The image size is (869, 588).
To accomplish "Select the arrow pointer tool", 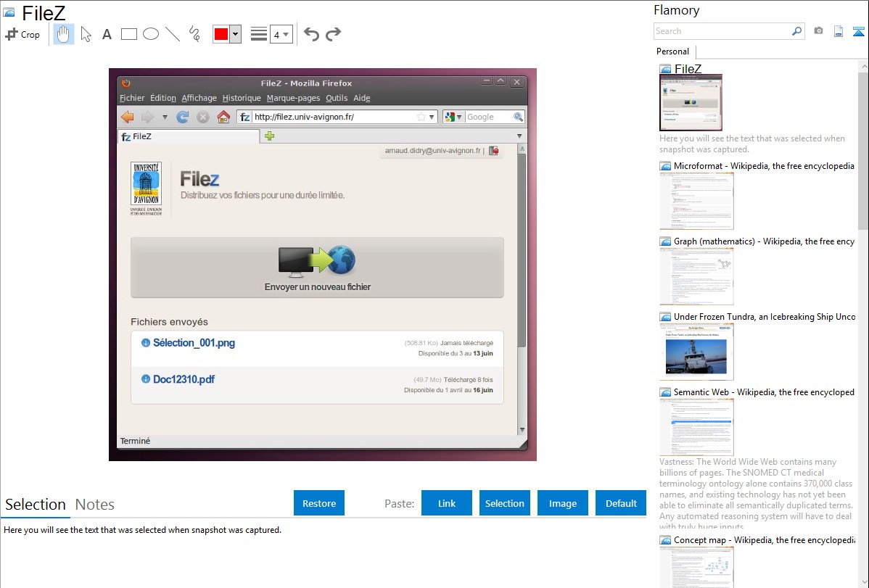I will click(x=86, y=34).
